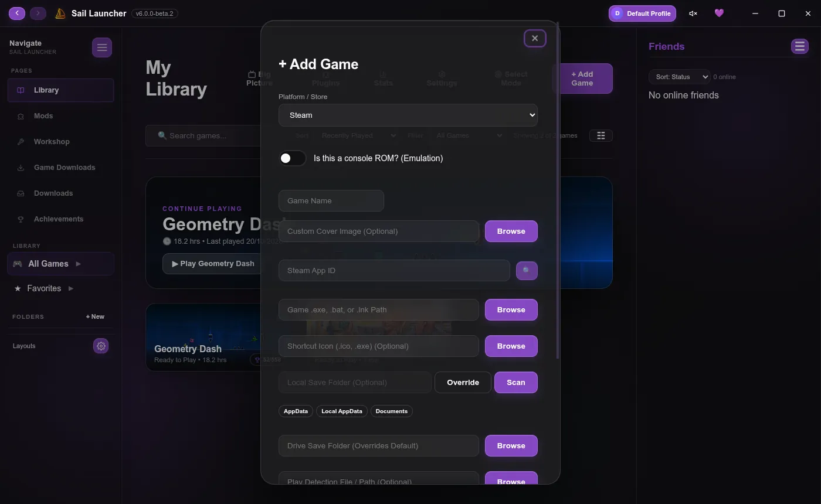This screenshot has width=821, height=504.
Task: Click the Search games box
Action: tap(203, 135)
